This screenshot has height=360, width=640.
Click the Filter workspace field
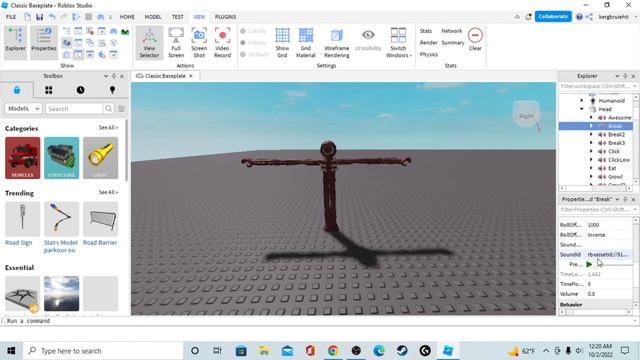pyautogui.click(x=595, y=86)
